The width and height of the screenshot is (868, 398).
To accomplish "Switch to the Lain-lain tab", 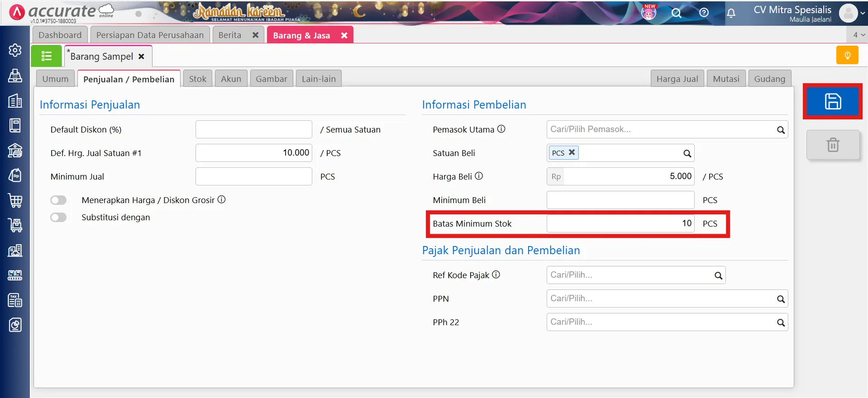I will [319, 79].
